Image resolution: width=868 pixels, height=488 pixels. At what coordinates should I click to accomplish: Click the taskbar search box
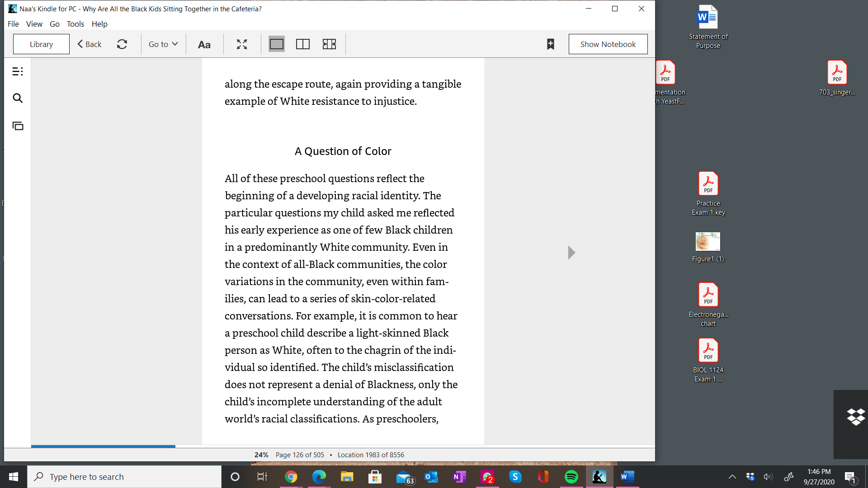pos(124,477)
